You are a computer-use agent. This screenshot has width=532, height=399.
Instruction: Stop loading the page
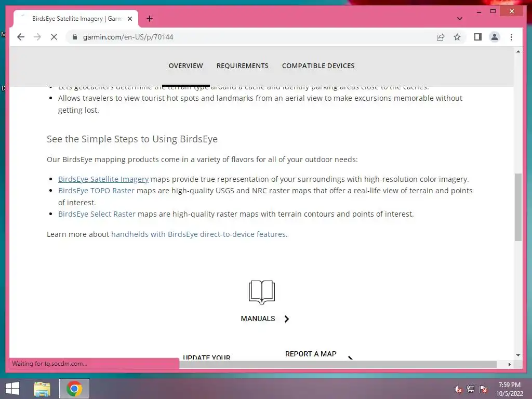(54, 37)
